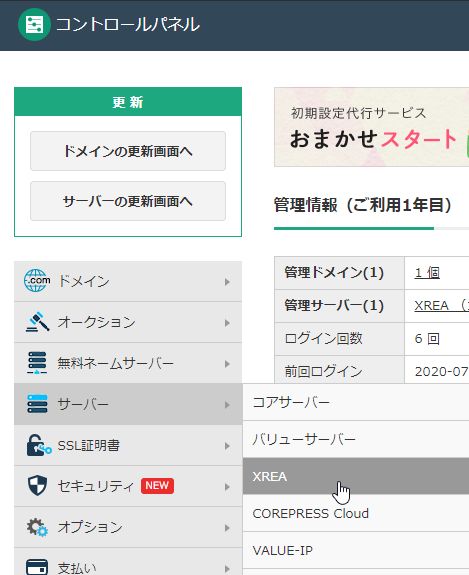Click the SSL certificate padlock icon
This screenshot has height=575, width=469.
point(39,445)
